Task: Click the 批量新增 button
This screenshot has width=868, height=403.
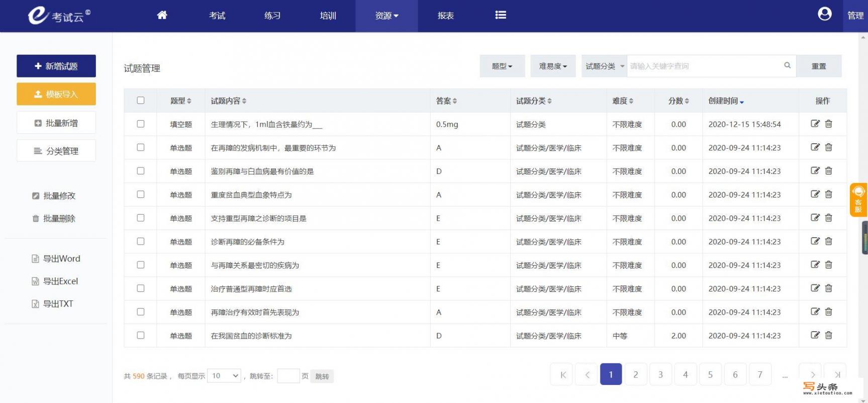Action: pos(56,123)
